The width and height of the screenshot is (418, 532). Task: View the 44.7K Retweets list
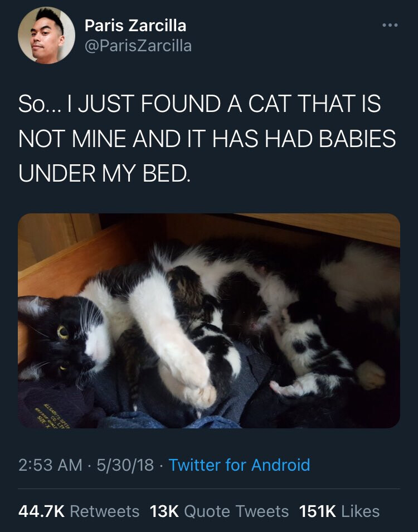79,511
